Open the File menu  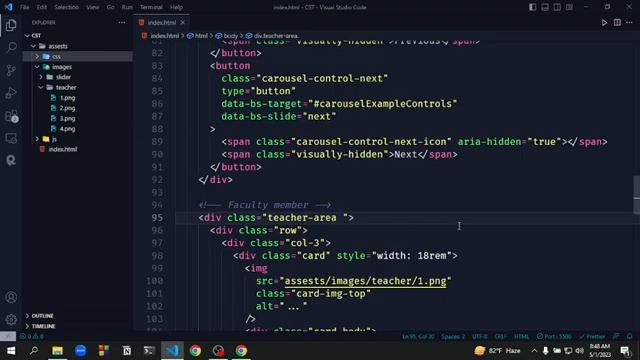click(24, 7)
